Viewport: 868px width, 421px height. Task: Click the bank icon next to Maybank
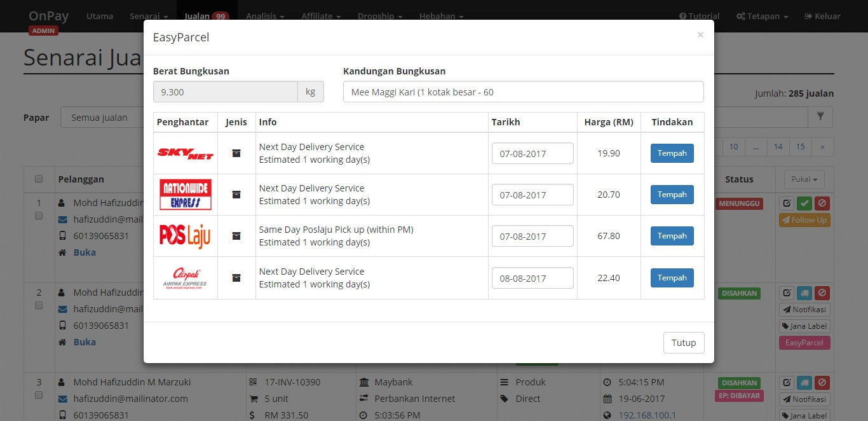[x=364, y=382]
